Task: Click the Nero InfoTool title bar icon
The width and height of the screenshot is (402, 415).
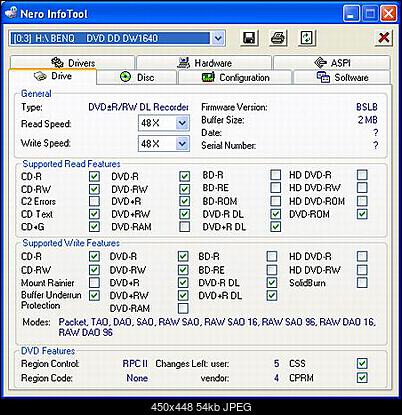Action: click(10, 13)
